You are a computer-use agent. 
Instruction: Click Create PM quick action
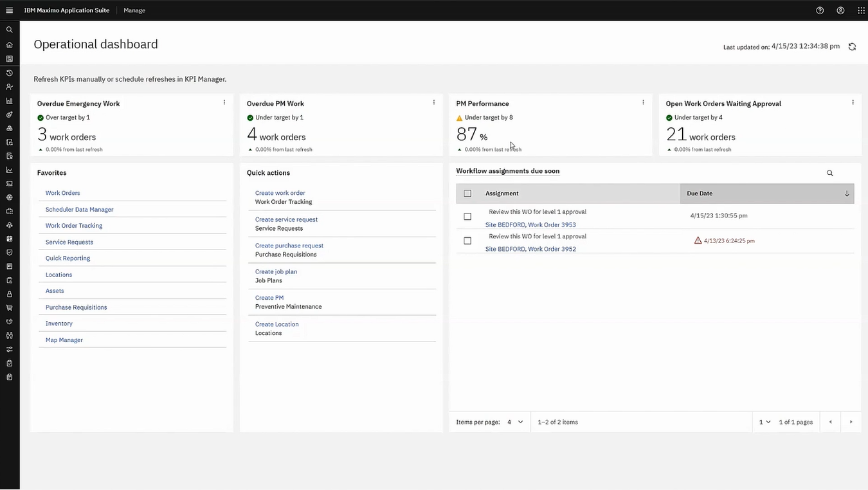269,298
